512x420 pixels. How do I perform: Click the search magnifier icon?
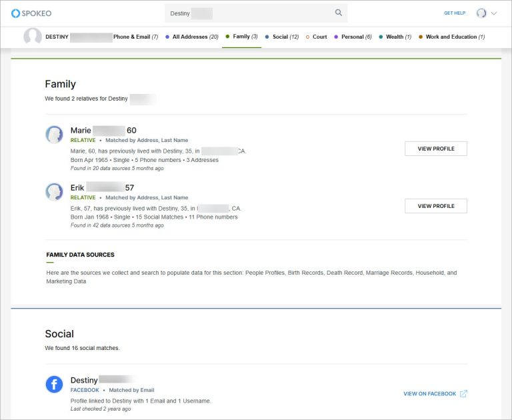339,13
